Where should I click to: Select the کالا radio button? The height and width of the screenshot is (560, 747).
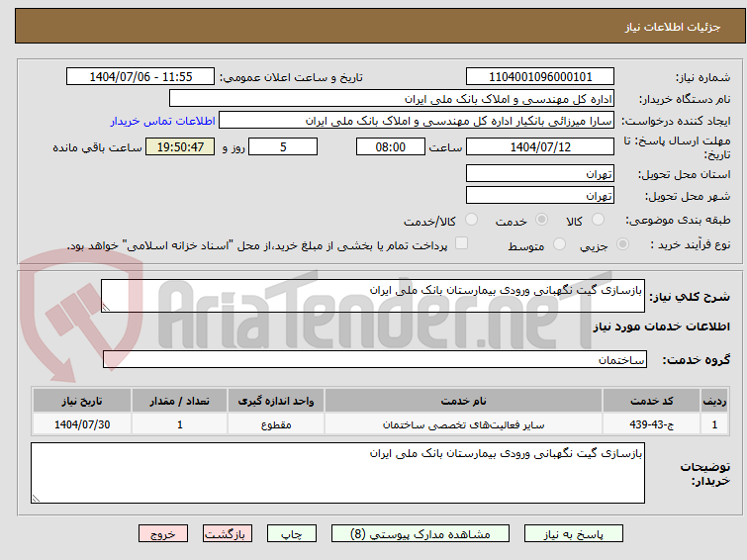pos(598,220)
